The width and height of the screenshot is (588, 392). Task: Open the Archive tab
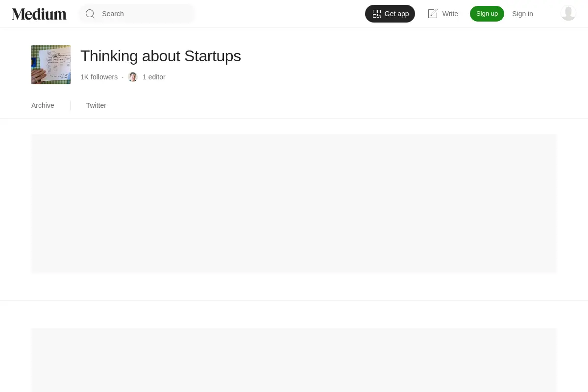tap(43, 105)
